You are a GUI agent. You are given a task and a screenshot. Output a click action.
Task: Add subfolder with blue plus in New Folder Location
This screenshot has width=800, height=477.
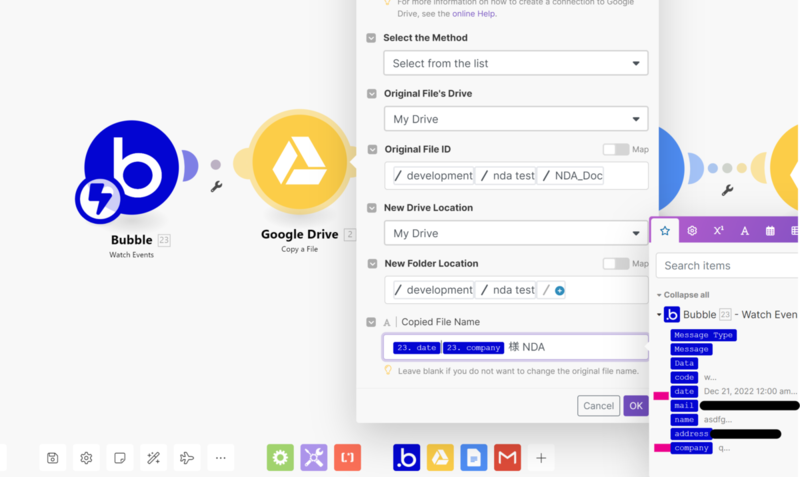click(x=560, y=290)
